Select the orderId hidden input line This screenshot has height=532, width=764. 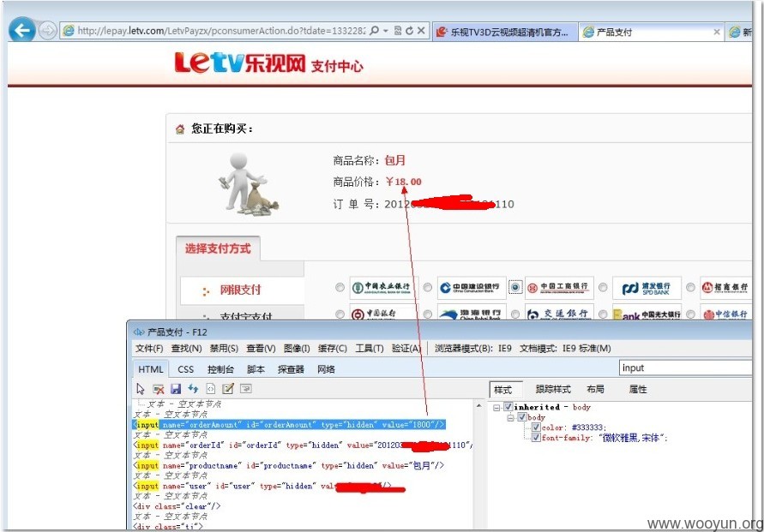pos(302,445)
